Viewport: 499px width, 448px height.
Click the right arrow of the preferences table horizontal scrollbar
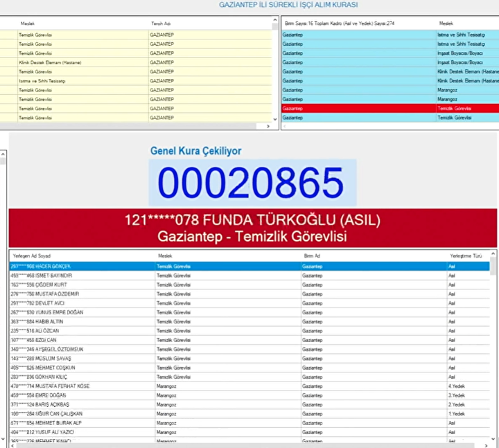pos(268,126)
